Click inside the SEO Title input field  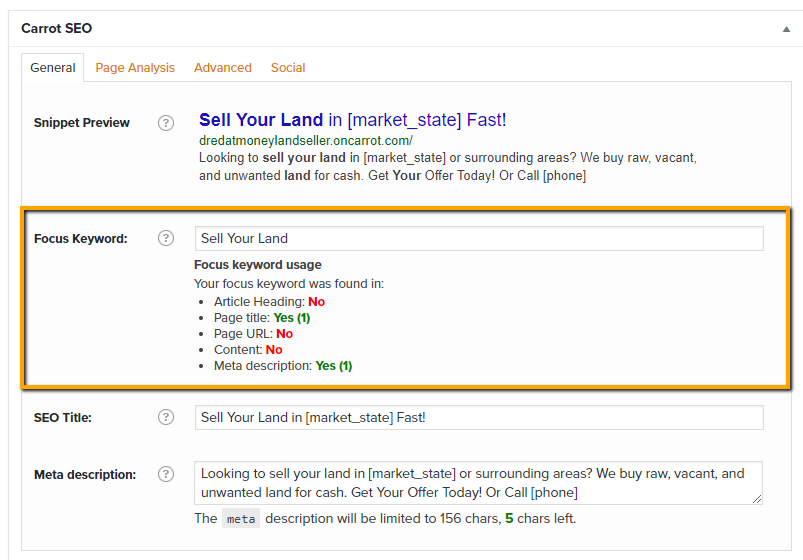479,418
